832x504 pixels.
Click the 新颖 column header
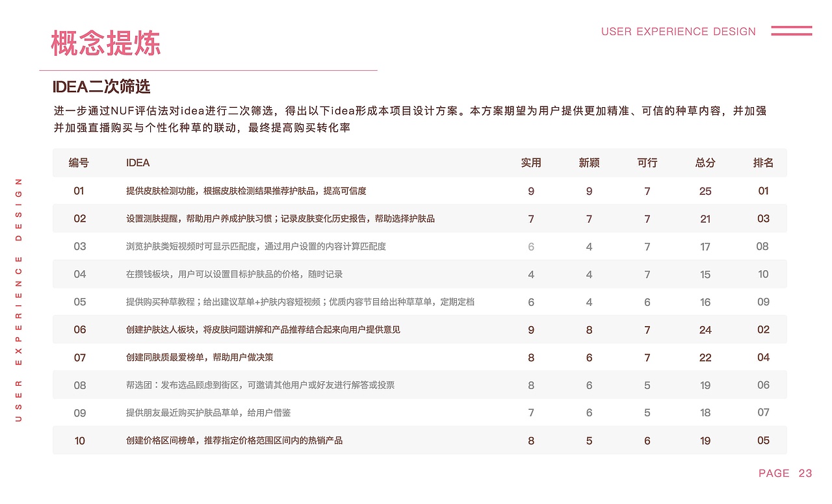point(589,163)
